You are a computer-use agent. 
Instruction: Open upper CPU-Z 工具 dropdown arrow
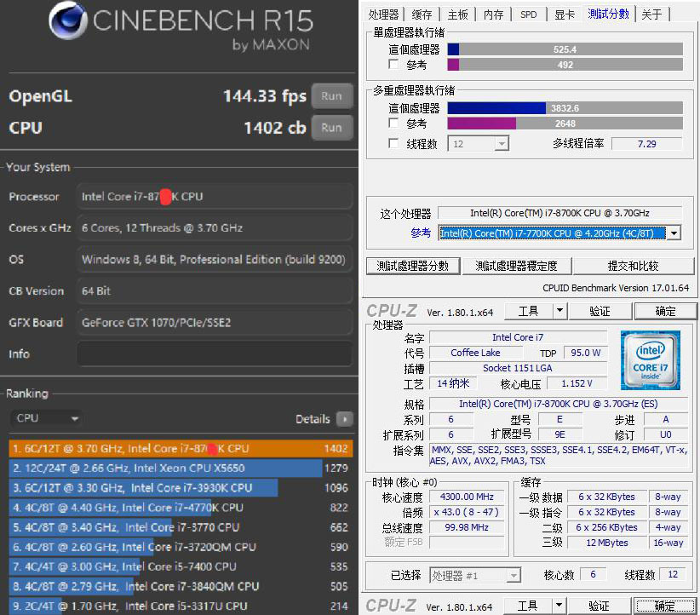(x=559, y=311)
